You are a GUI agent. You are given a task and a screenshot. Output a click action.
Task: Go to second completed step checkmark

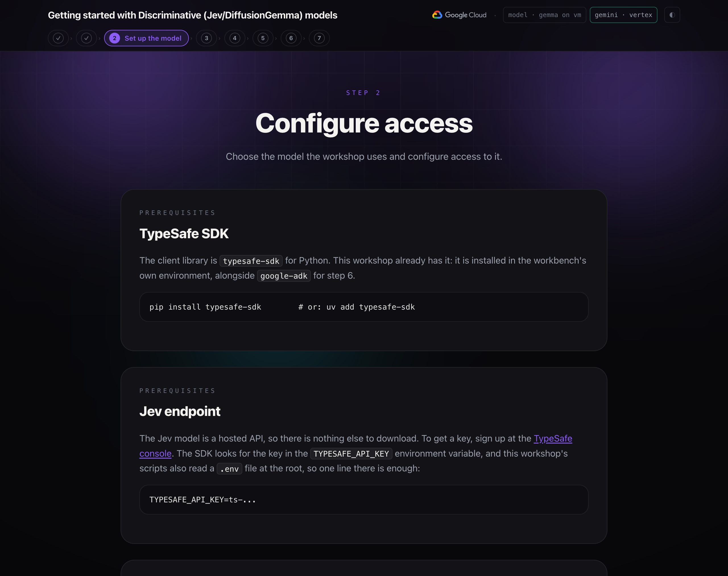pyautogui.click(x=86, y=38)
